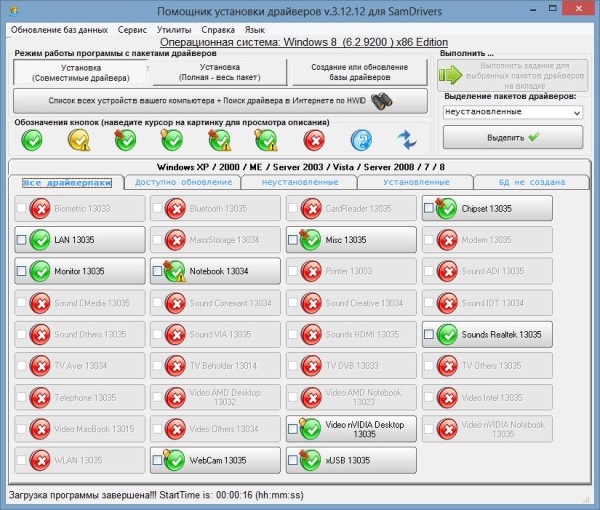
Task: Click the yellow checkmark legend icon
Action: pyautogui.click(x=78, y=140)
